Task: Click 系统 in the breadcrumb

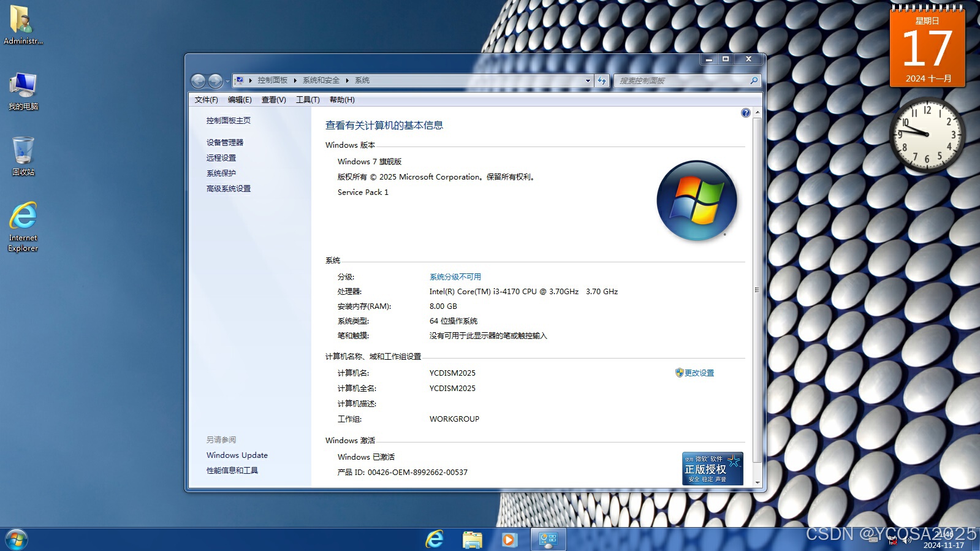Action: [x=362, y=80]
